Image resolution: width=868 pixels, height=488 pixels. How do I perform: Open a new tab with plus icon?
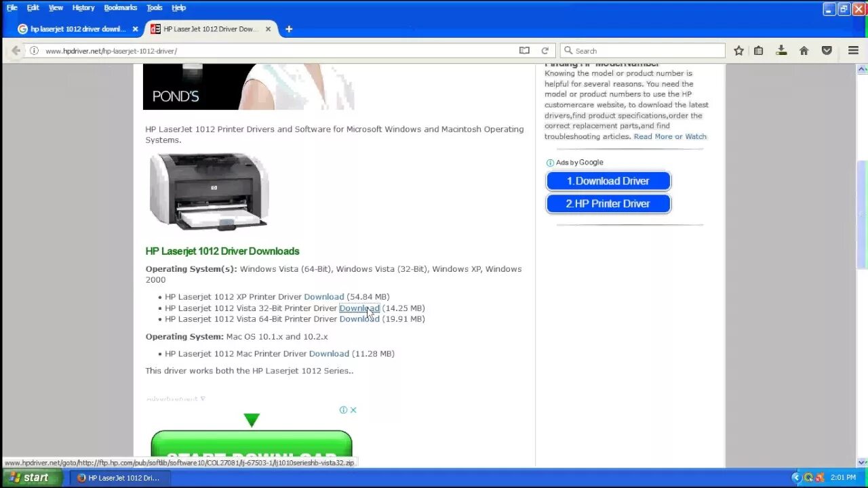coord(289,29)
